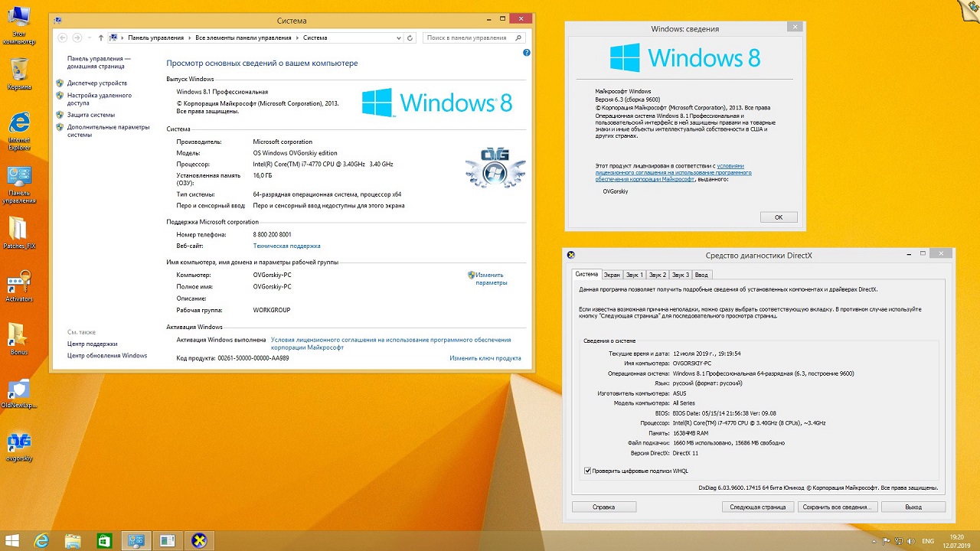This screenshot has height=551, width=980.
Task: Click the refresh icon in the address bar
Action: [x=410, y=37]
